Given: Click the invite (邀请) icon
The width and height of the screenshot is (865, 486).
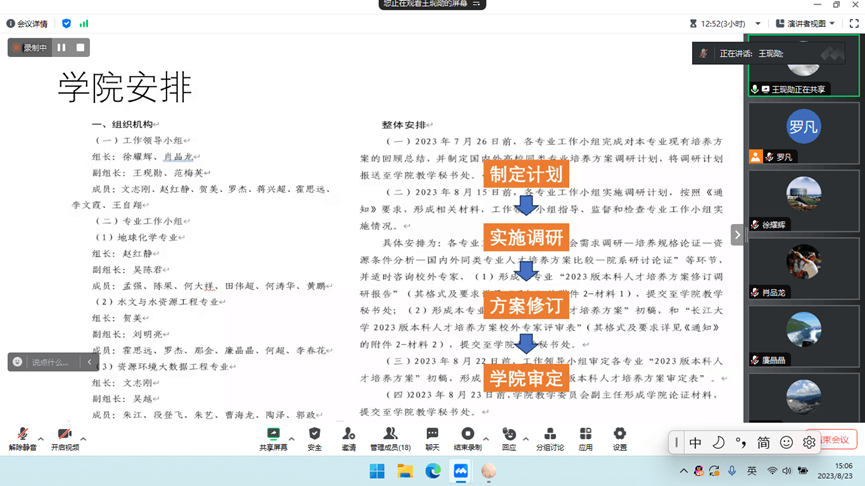Looking at the screenshot, I should (348, 435).
